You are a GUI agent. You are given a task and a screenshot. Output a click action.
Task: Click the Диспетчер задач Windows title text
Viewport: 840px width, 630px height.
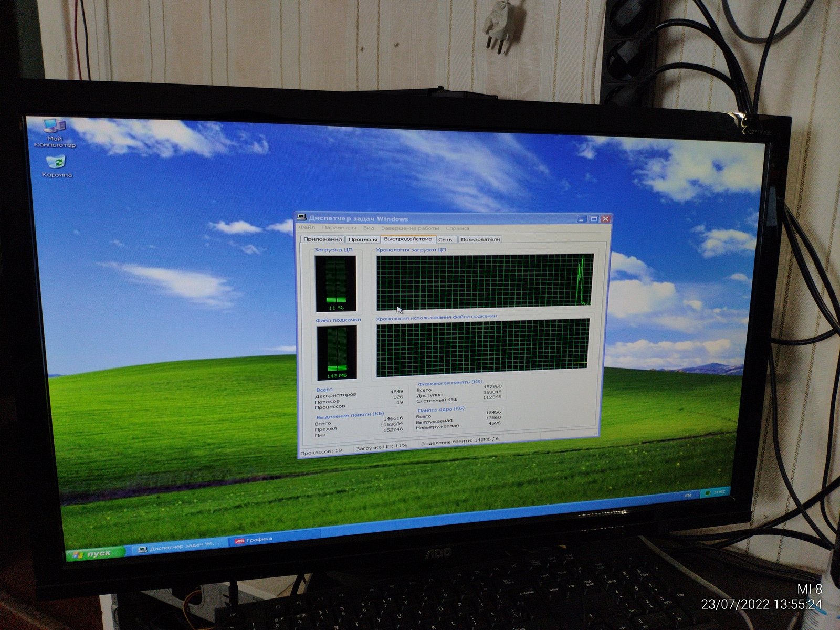click(x=359, y=218)
